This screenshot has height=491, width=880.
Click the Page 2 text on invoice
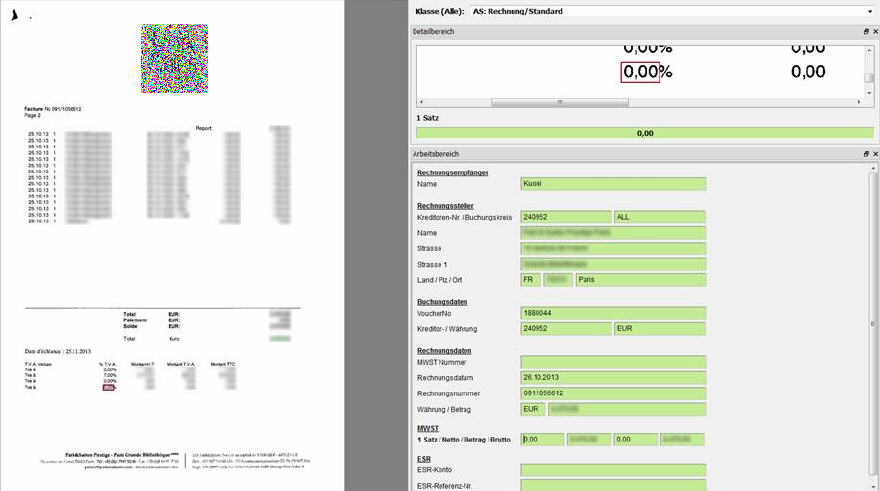tap(33, 115)
